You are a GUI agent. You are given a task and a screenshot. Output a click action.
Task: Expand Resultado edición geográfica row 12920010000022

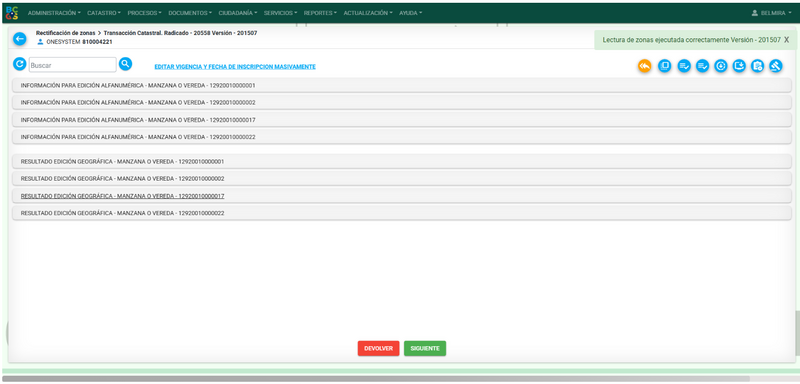point(402,213)
